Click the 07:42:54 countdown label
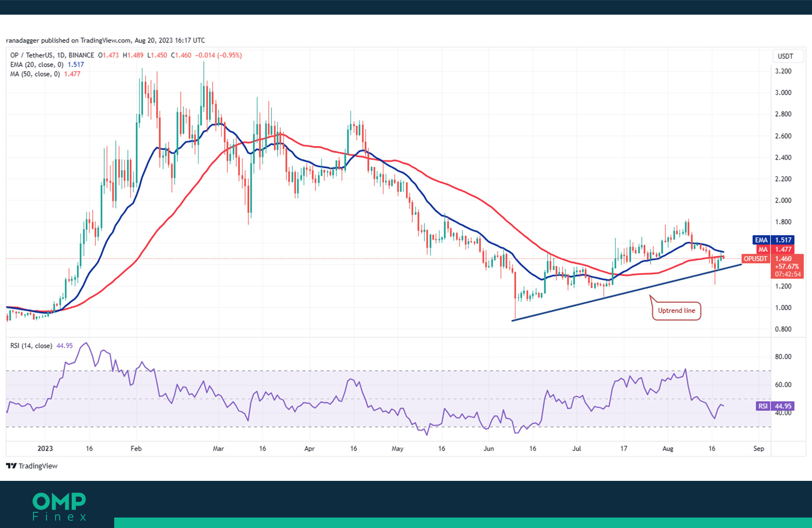This screenshot has width=812, height=528. (787, 274)
